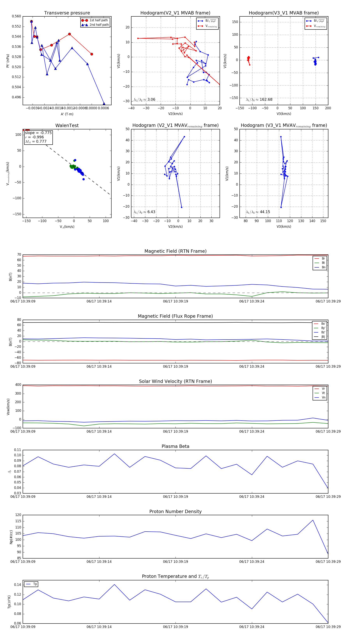The image size is (351, 644).
Task: Click the "Transverse pressure" plot title
Action: click(67, 13)
